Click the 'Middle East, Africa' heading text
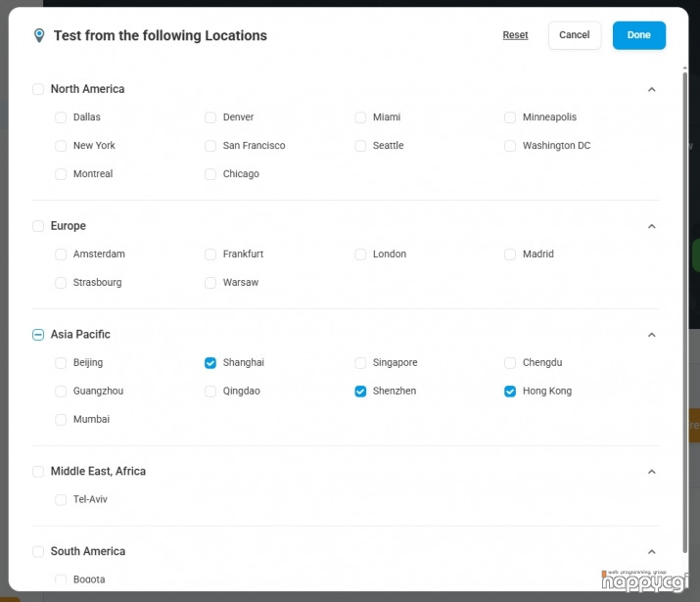The image size is (700, 602). coord(98,472)
